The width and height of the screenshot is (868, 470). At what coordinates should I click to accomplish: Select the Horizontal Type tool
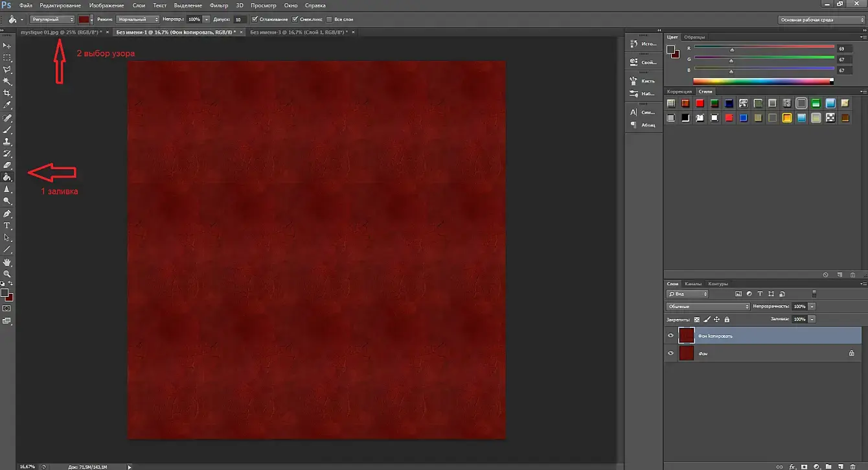coord(8,226)
